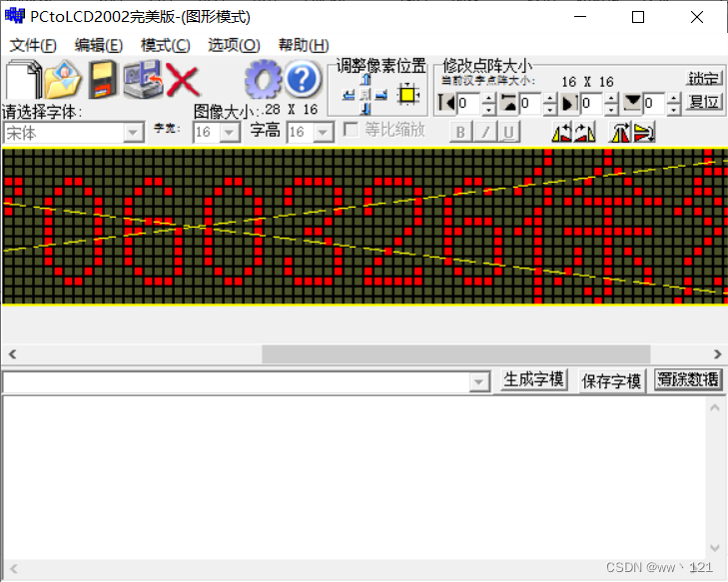The image size is (728, 582).
Task: Shift pixels down with the down arrow
Action: click(365, 109)
